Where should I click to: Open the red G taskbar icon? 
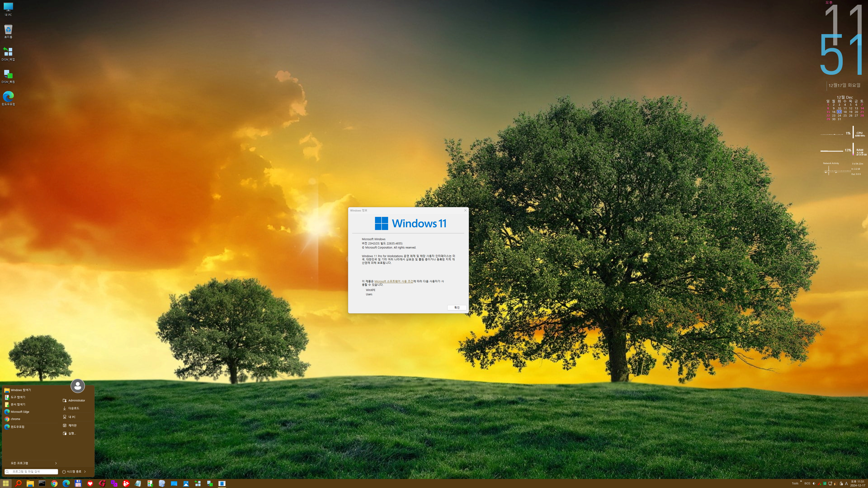pos(102,483)
